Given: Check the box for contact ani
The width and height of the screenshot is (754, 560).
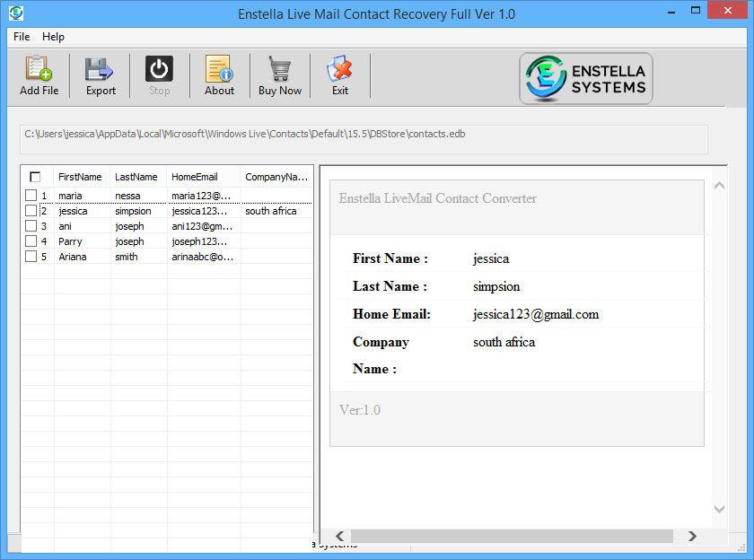Looking at the screenshot, I should click(31, 226).
